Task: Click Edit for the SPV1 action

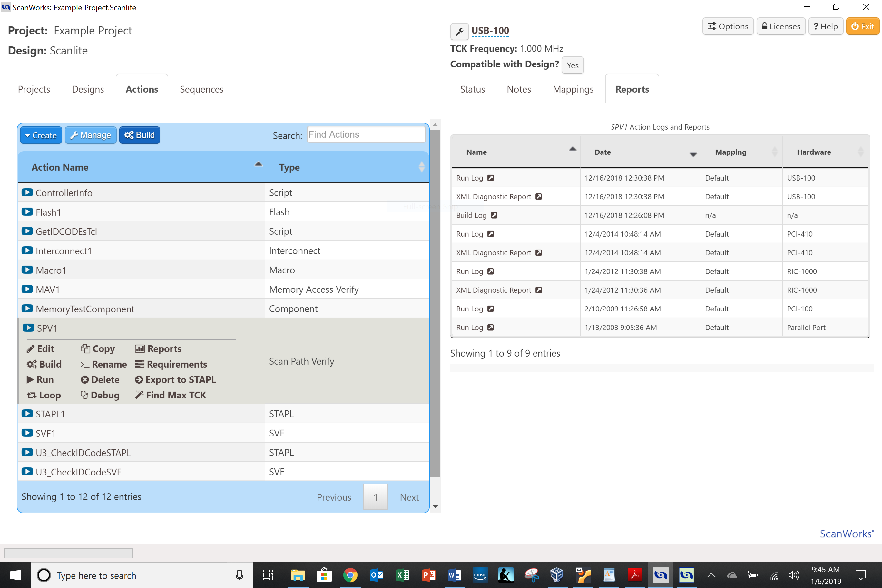Action: coord(41,349)
